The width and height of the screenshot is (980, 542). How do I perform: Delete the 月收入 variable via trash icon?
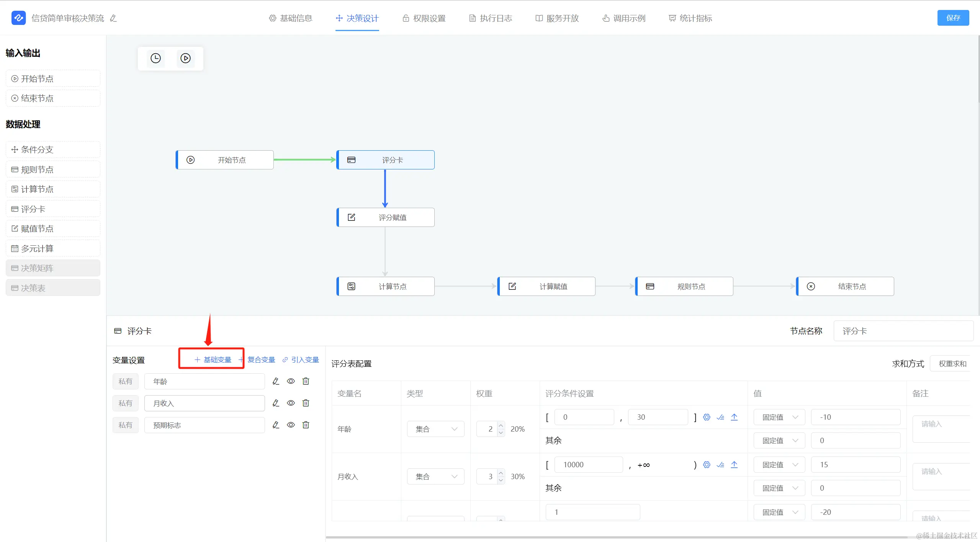pos(306,403)
